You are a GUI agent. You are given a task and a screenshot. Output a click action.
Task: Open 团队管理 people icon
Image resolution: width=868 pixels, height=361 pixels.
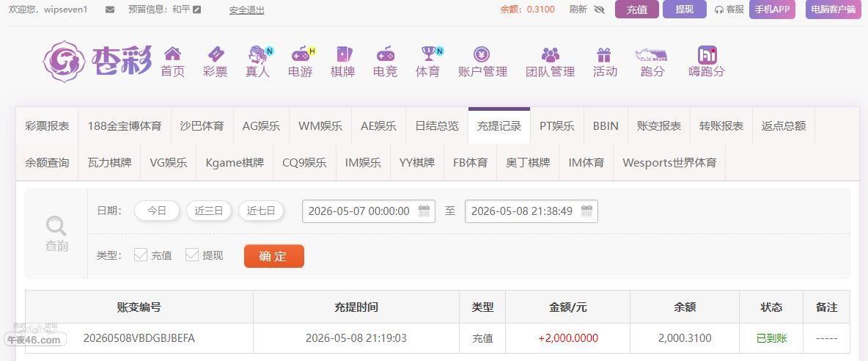pyautogui.click(x=551, y=54)
